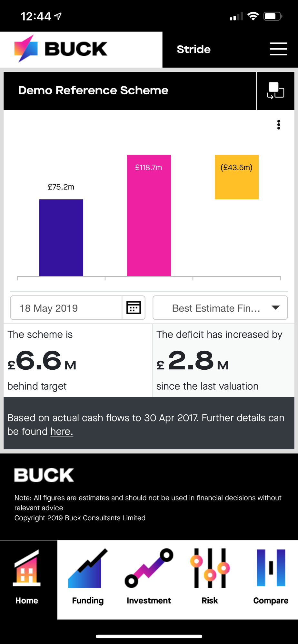Screen dimensions: 298x644
Task: Tap the switch scheme icon
Action: (275, 90)
